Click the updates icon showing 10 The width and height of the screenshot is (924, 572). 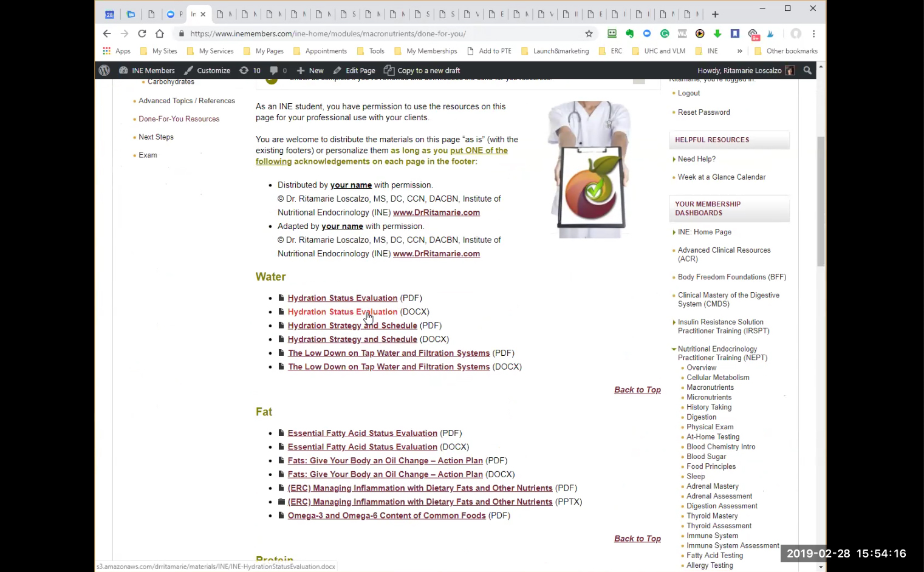(250, 70)
